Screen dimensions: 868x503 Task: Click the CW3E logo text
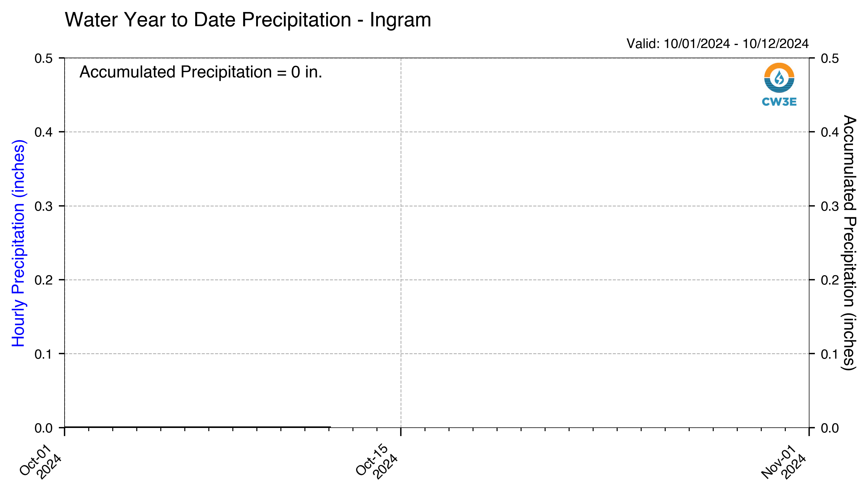click(779, 102)
